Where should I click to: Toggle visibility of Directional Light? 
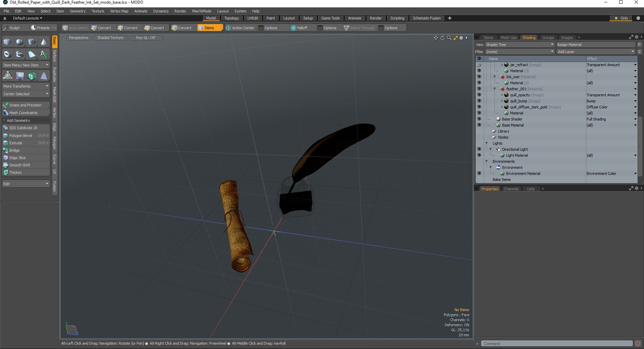pos(479,149)
